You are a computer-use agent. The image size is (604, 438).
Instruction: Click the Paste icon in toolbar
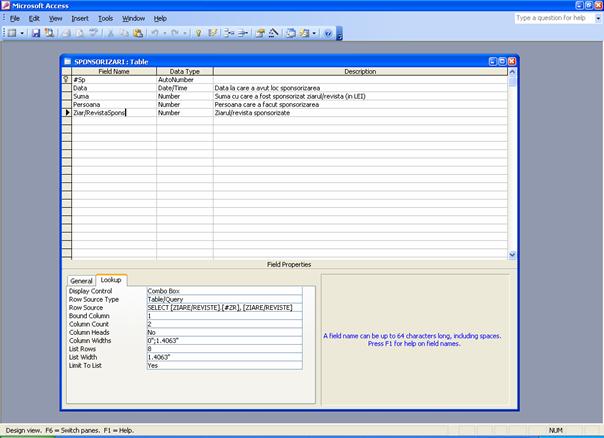pos(137,33)
